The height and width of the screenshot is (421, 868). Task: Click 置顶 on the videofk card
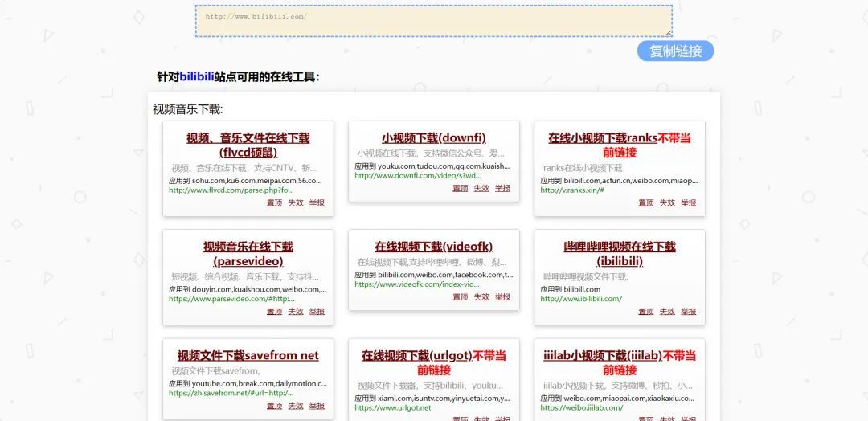460,297
